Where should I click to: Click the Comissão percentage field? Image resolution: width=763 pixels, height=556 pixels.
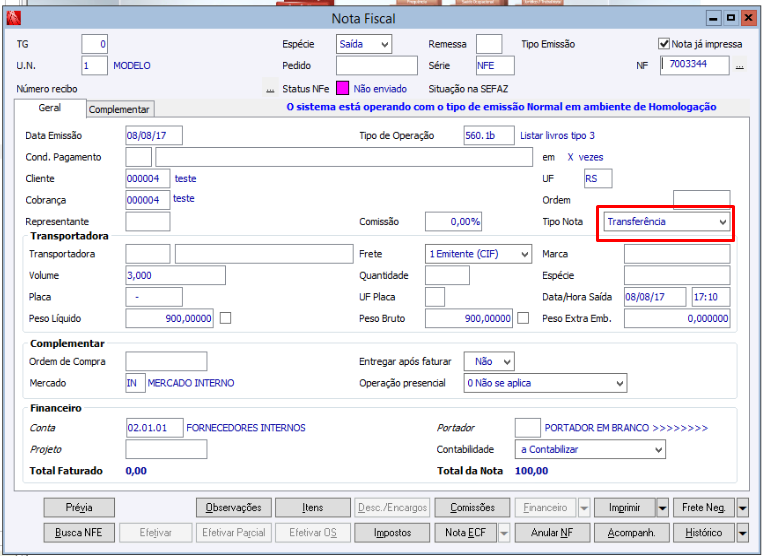pyautogui.click(x=454, y=221)
